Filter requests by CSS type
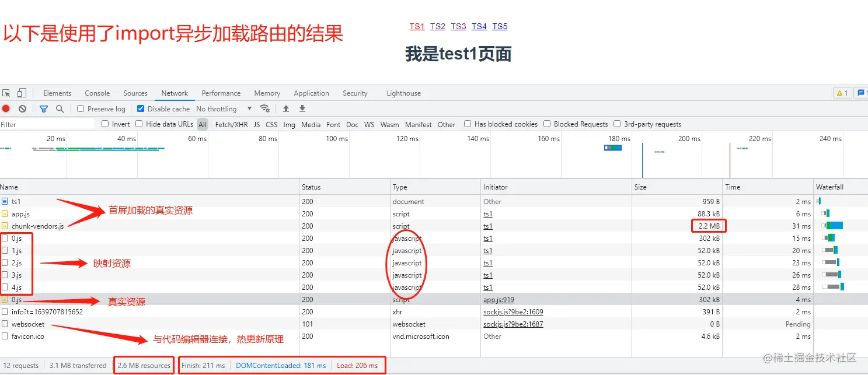The image size is (868, 375). (271, 124)
